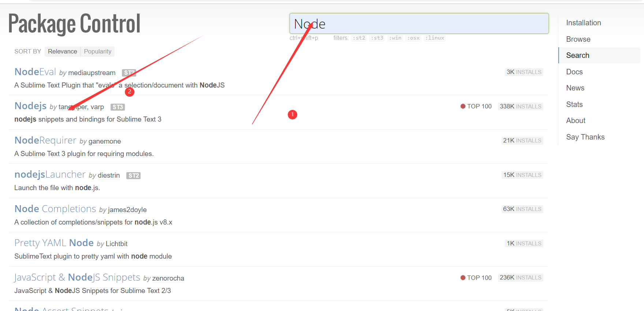Open the Installation page

point(584,23)
